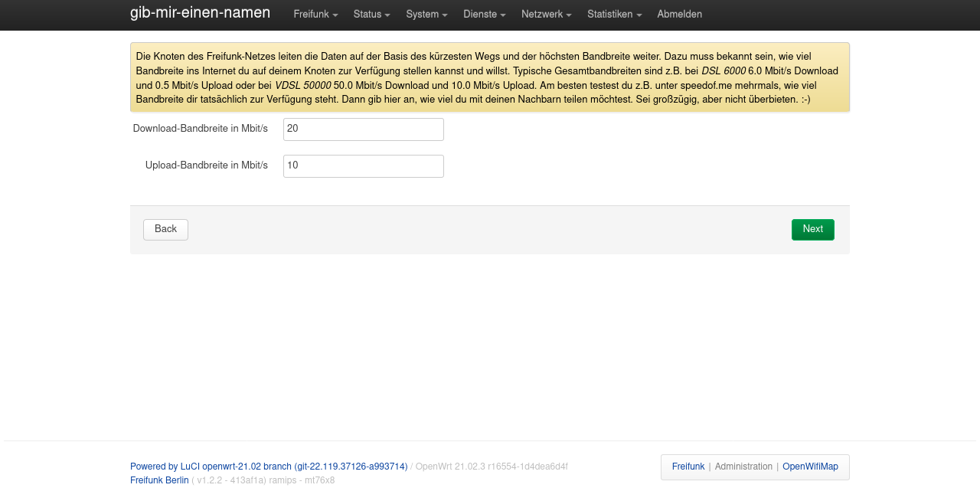Follow the Freifunk Berlin footer link
This screenshot has height=501, width=980.
(159, 480)
